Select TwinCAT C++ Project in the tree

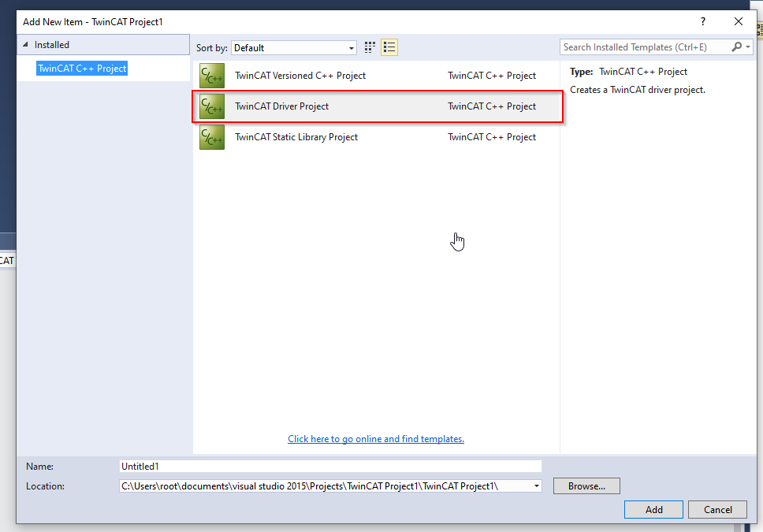pos(82,68)
